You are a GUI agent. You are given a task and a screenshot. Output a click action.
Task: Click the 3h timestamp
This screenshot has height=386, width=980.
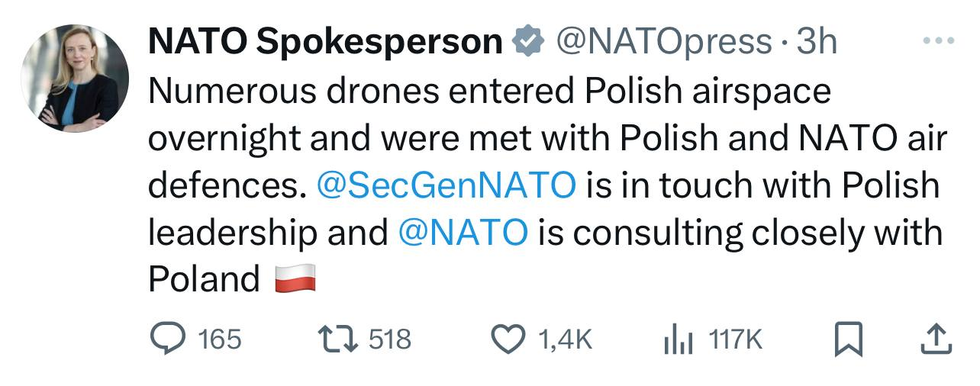pyautogui.click(x=817, y=42)
